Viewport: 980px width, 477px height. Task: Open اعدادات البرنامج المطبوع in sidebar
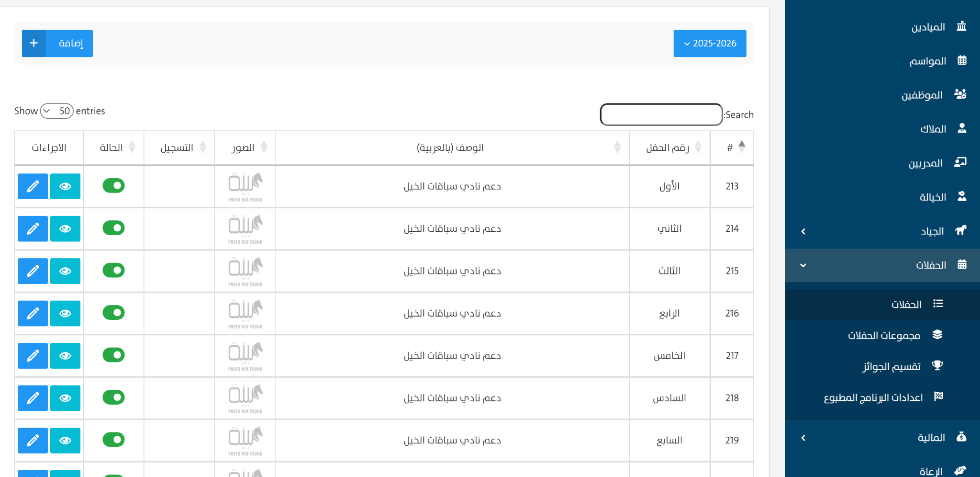(x=882, y=397)
